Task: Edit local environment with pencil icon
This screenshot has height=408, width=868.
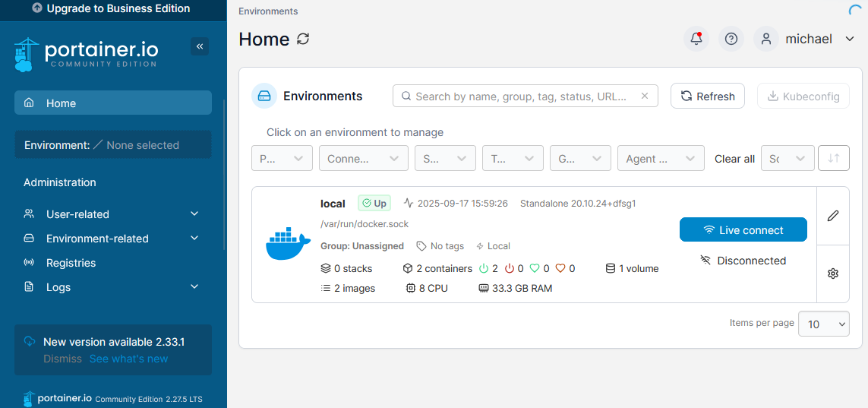Action: [832, 216]
